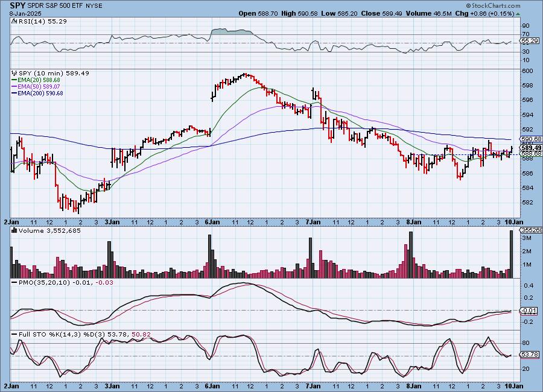Click 2Jan on the bottom date axis

click(x=11, y=386)
